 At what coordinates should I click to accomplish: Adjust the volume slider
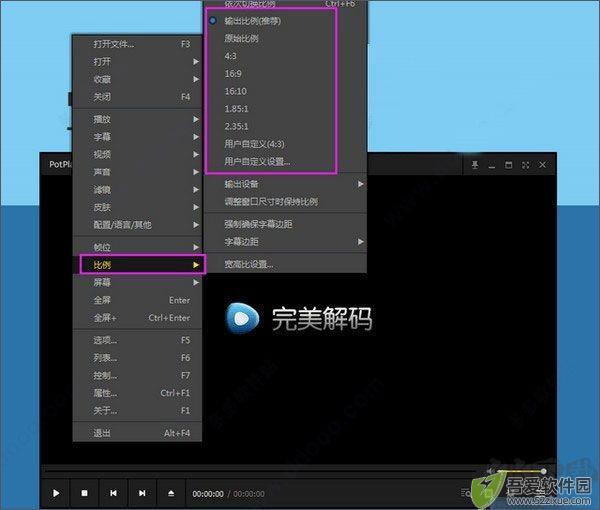click(520, 471)
